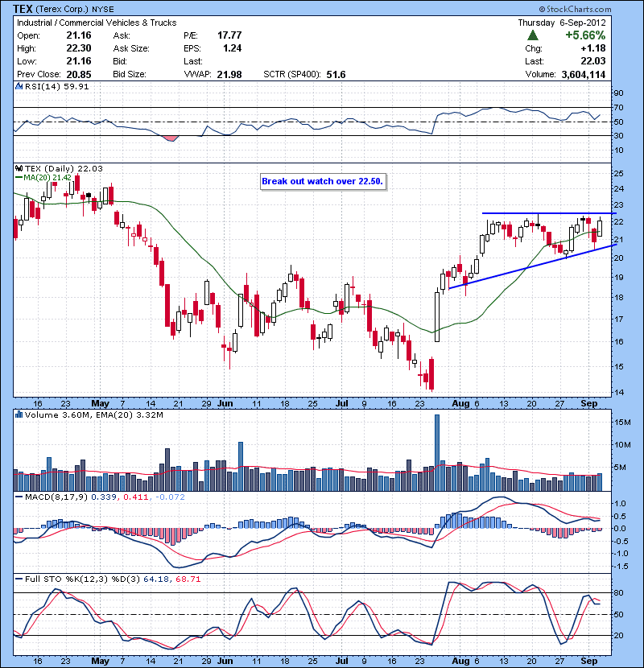The image size is (644, 668).
Task: Click the green MA(20) legend line
Action: pos(19,177)
